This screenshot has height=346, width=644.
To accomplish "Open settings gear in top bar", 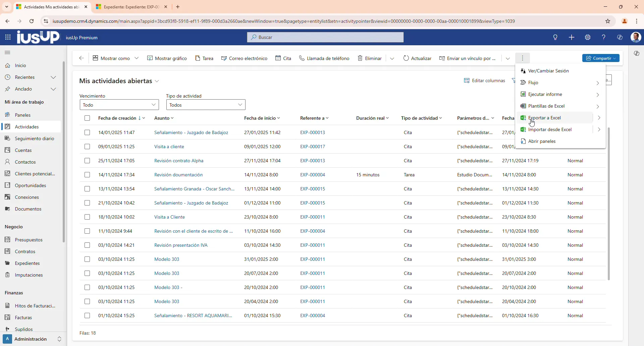I will (588, 37).
